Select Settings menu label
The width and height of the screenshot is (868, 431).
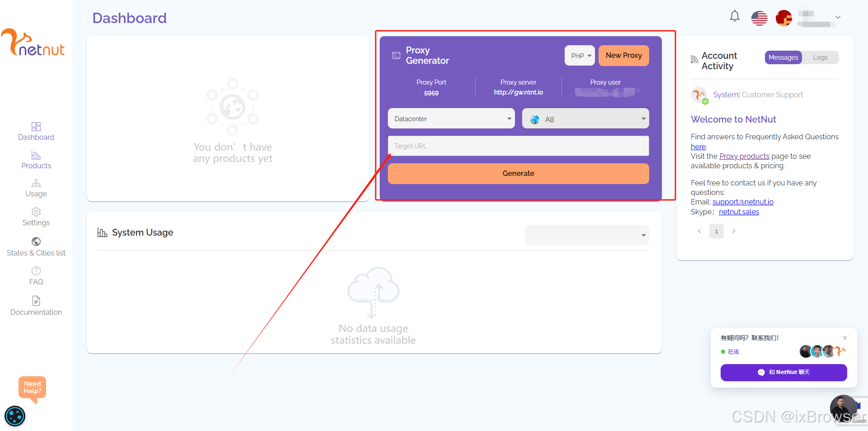pos(36,223)
